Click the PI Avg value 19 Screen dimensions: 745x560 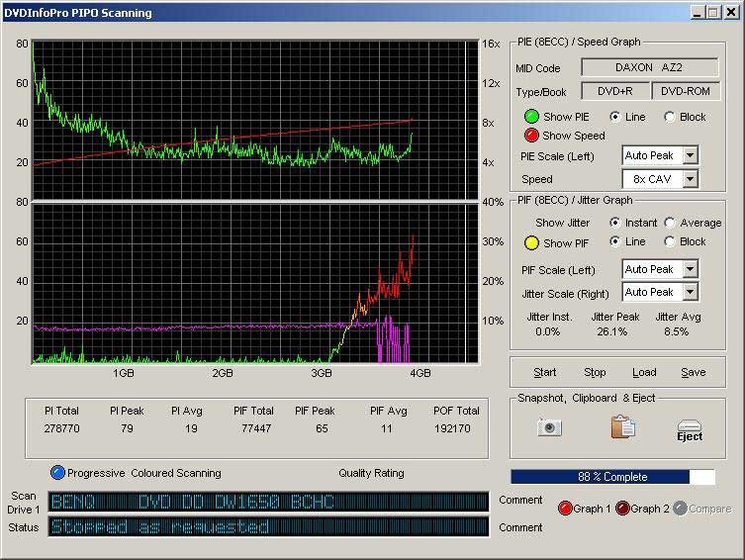191,428
